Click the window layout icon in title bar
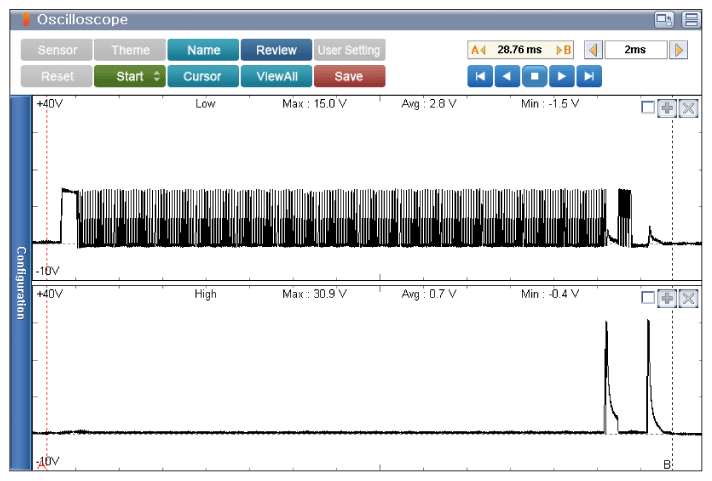712x481 pixels. [x=664, y=20]
